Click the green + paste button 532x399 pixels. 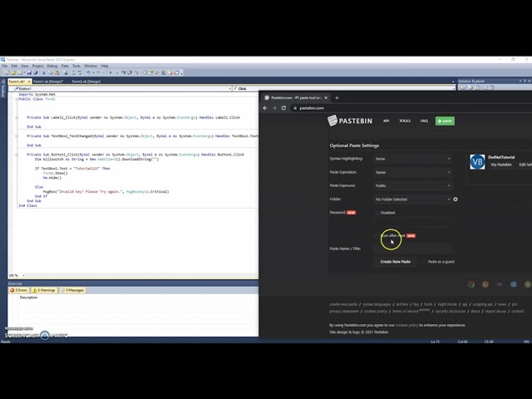point(445,121)
